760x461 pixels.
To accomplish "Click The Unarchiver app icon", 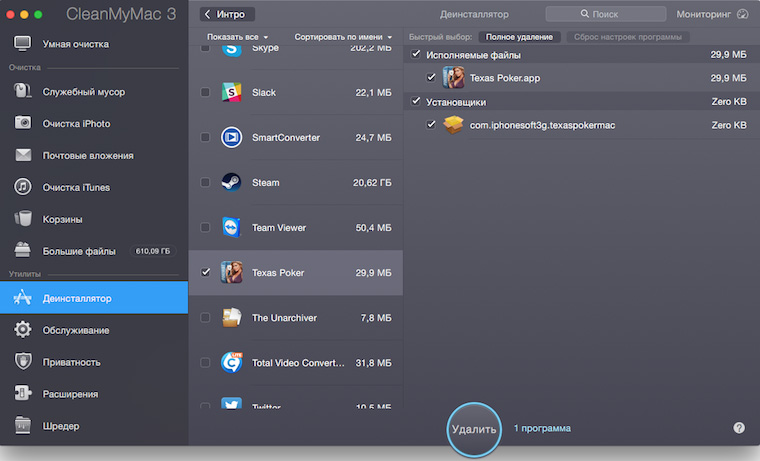I will click(x=232, y=318).
